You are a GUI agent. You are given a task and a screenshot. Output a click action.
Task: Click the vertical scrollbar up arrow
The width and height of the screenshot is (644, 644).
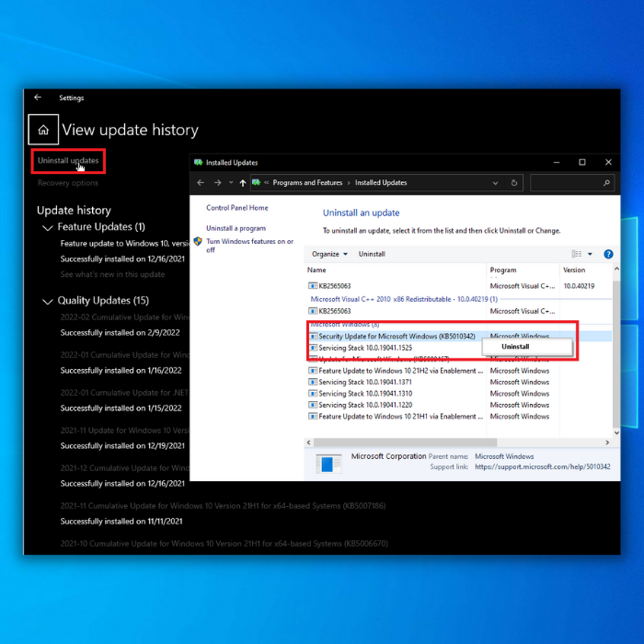click(616, 269)
